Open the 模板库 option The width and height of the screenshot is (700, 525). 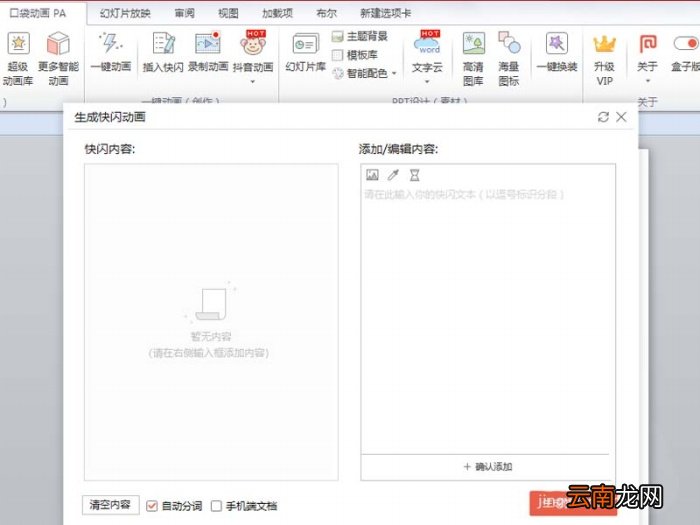point(355,55)
